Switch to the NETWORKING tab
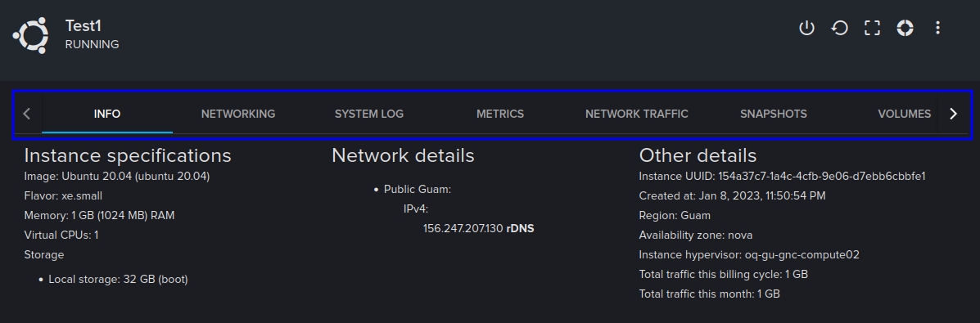Image resolution: width=980 pixels, height=323 pixels. (238, 114)
